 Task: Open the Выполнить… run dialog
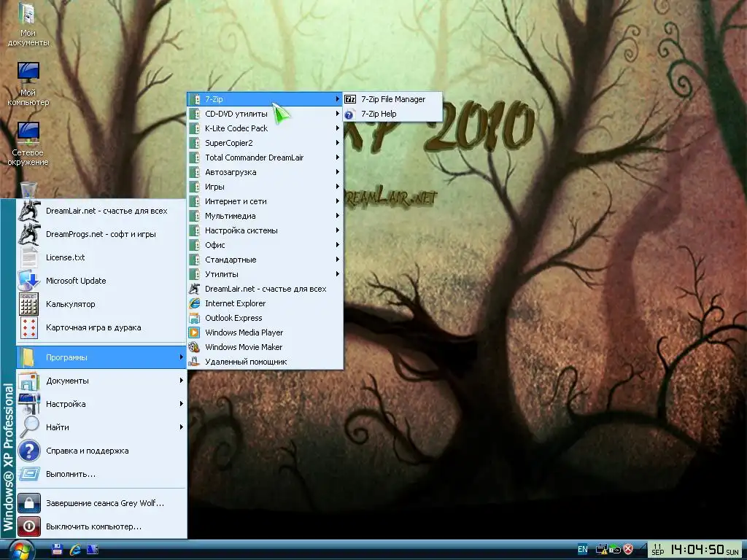101,474
